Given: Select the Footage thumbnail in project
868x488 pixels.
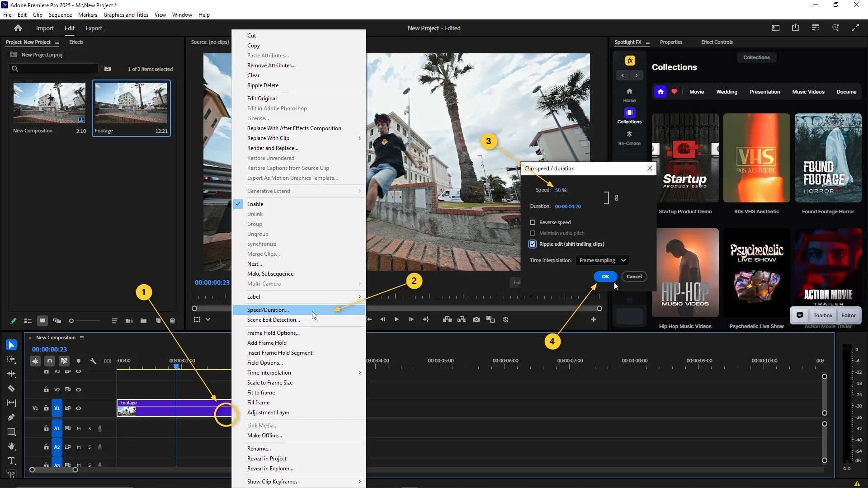Looking at the screenshot, I should click(x=131, y=103).
